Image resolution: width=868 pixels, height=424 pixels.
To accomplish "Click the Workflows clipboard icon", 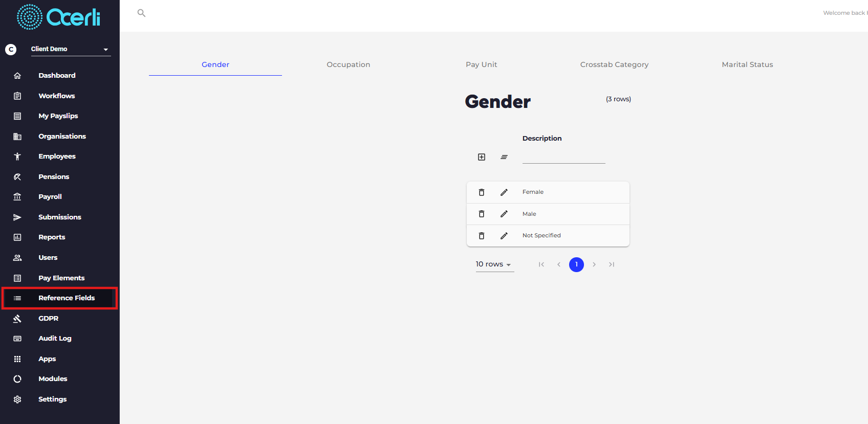I will (x=17, y=96).
